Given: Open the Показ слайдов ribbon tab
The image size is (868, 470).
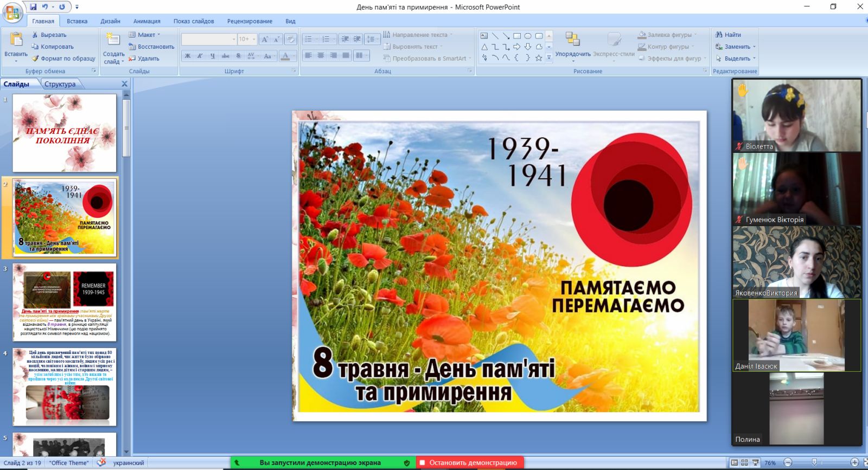Looking at the screenshot, I should 194,21.
